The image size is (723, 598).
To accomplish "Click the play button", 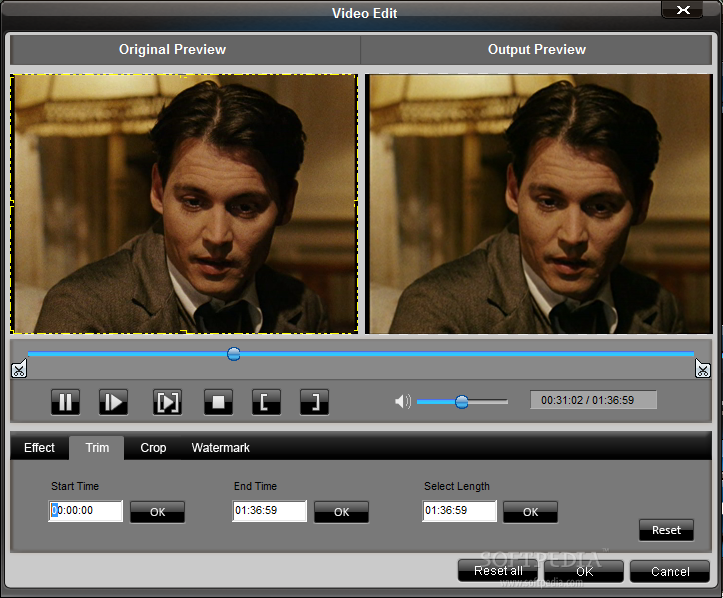I will click(113, 402).
